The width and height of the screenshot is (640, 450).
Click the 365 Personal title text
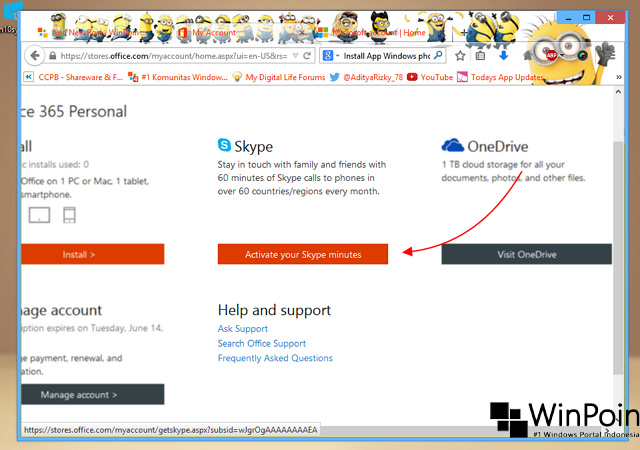pos(83,111)
